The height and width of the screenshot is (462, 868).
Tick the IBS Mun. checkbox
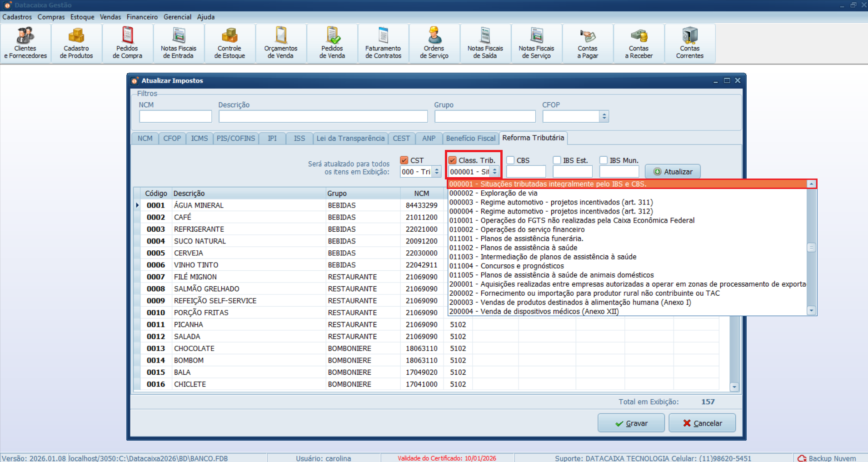[x=604, y=160]
